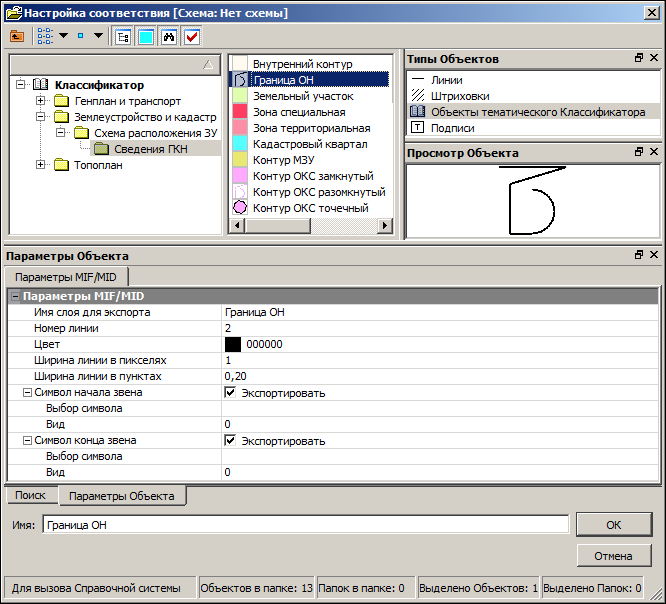The height and width of the screenshot is (604, 666).
Task: Collapse the Землеустройство и кадастр folder
Action: tap(40, 116)
